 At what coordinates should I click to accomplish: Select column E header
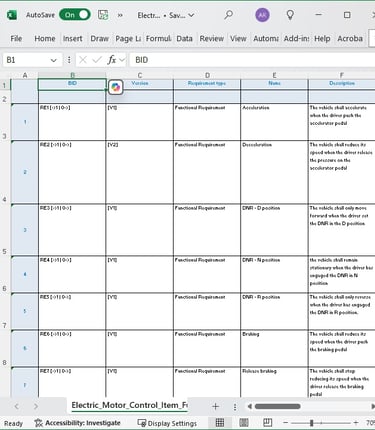pos(274,75)
